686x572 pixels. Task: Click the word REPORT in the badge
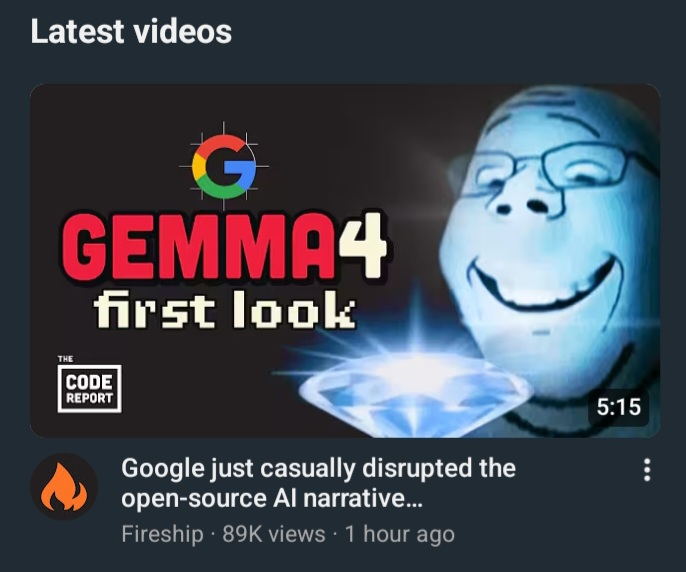(89, 398)
